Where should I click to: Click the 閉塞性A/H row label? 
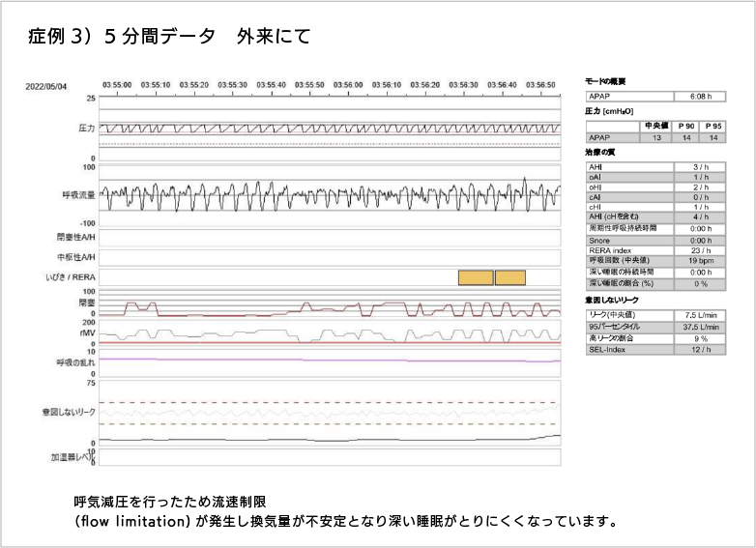[75, 237]
